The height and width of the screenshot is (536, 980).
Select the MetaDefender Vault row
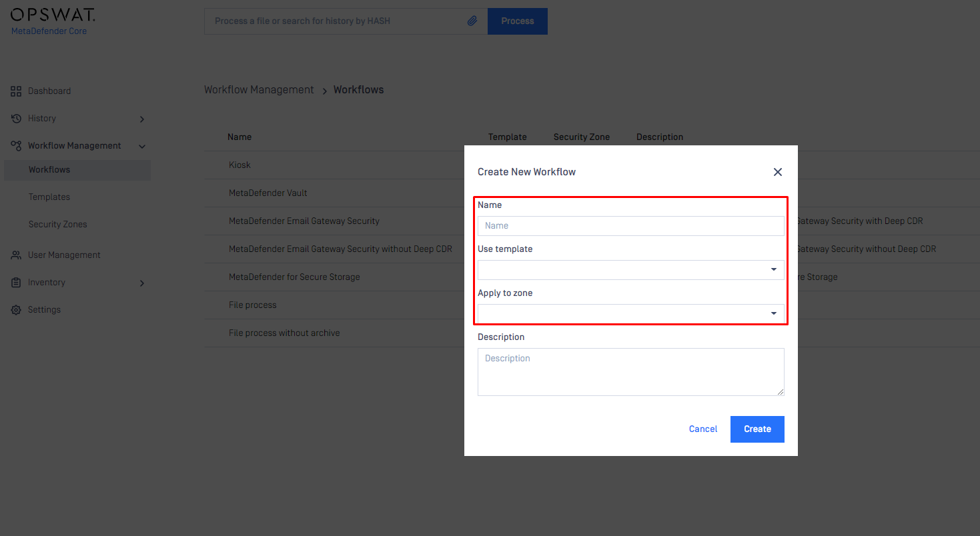pos(268,193)
